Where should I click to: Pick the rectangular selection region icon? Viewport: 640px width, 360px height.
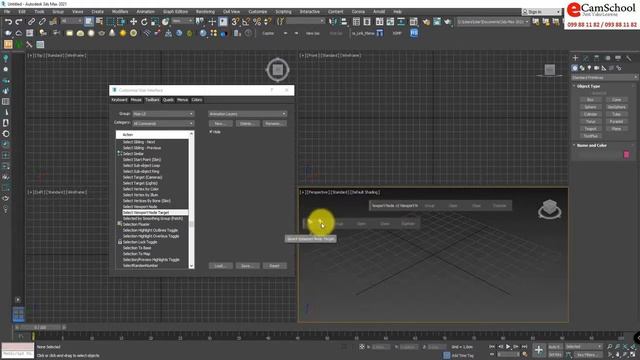(x=110, y=22)
